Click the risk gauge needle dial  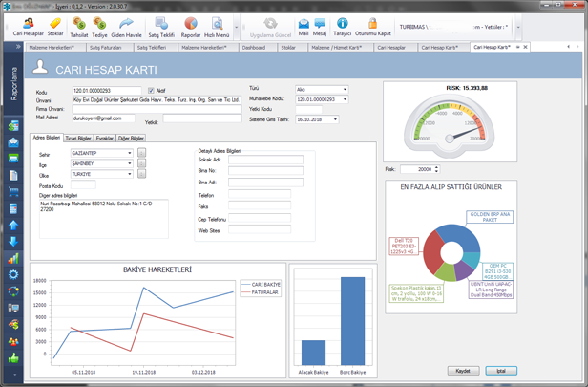[x=450, y=126]
